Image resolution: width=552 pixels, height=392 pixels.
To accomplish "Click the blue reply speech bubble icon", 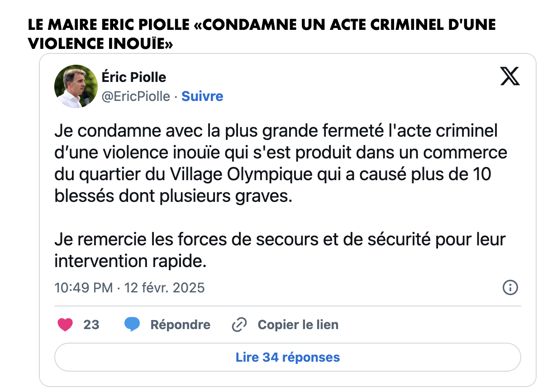I will 132,325.
